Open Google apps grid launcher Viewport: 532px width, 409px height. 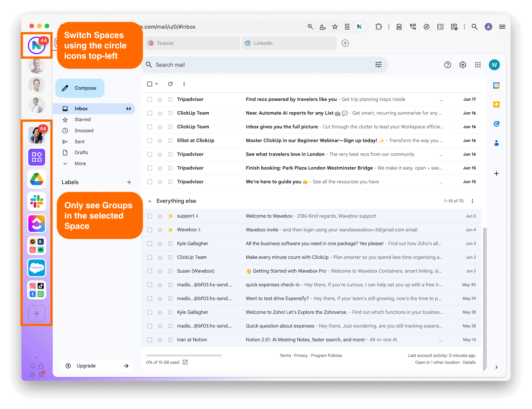point(478,65)
